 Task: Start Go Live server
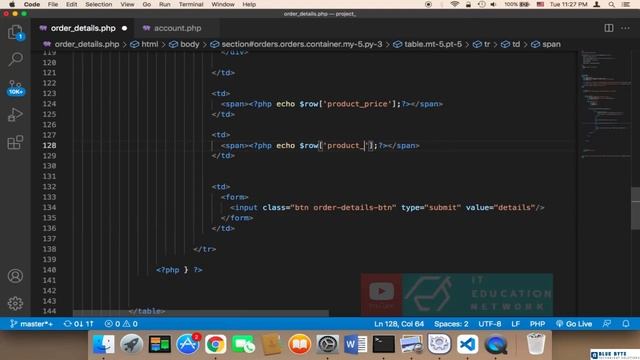point(573,324)
